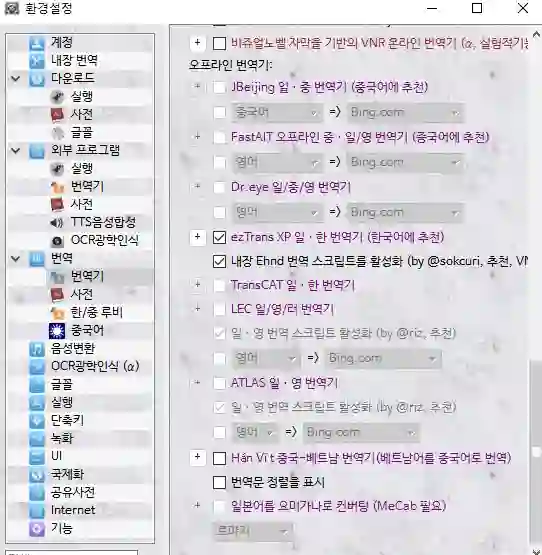This screenshot has width=542, height=555.
Task: Open the 공유사전 settings page
Action: pos(73,492)
